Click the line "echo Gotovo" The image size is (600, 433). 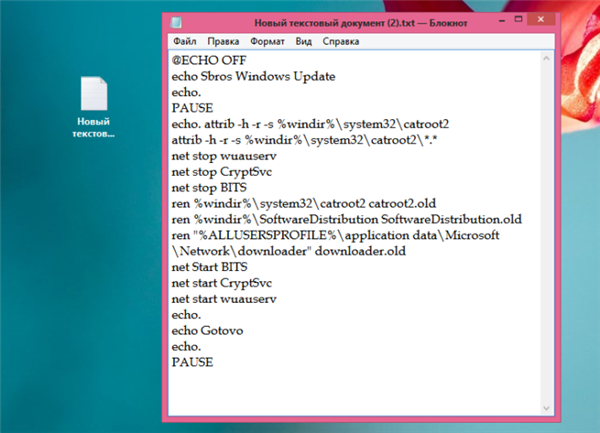click(x=207, y=331)
